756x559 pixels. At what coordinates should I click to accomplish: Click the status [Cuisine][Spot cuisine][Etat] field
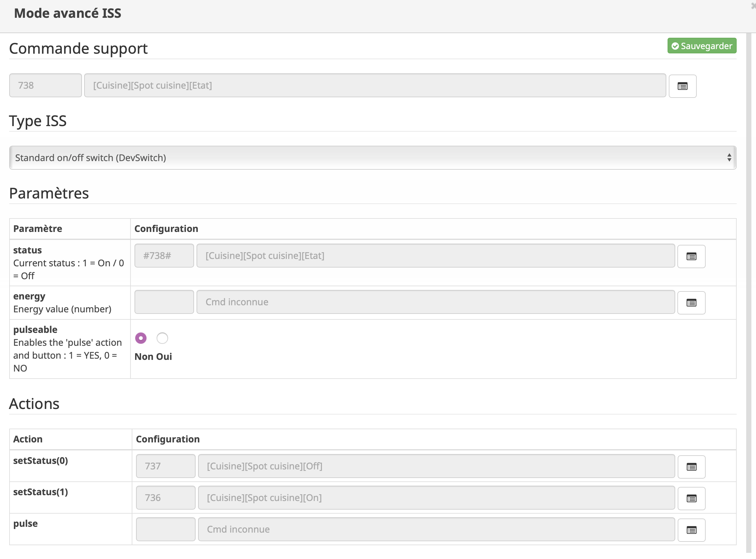point(436,256)
